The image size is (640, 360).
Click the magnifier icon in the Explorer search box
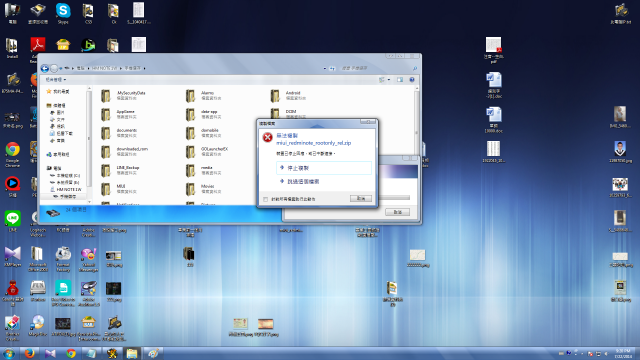(x=415, y=68)
